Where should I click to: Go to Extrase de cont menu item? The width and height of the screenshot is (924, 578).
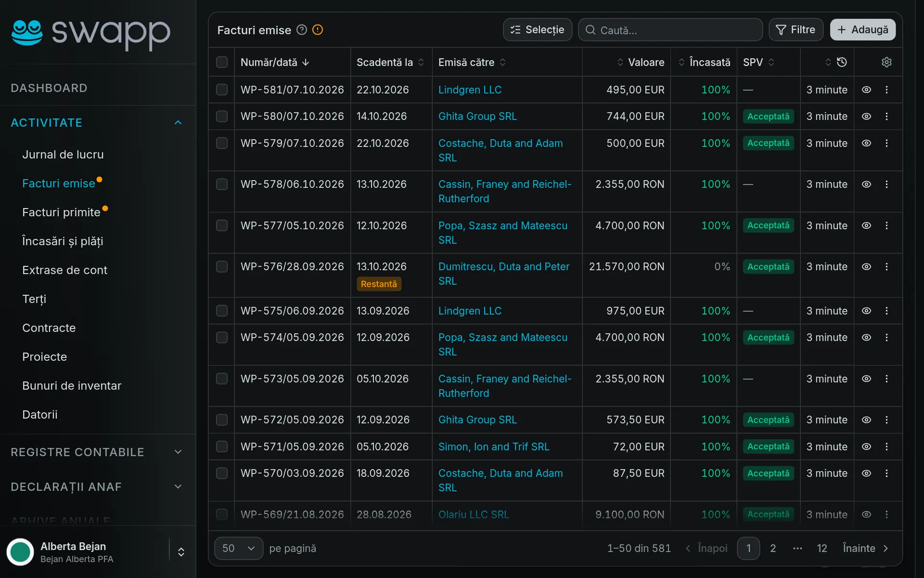[x=64, y=270]
